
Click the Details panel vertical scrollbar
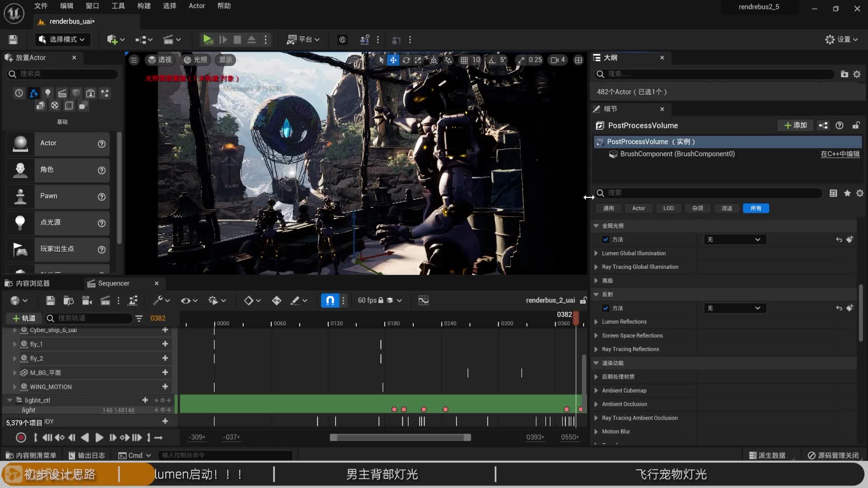(861, 313)
